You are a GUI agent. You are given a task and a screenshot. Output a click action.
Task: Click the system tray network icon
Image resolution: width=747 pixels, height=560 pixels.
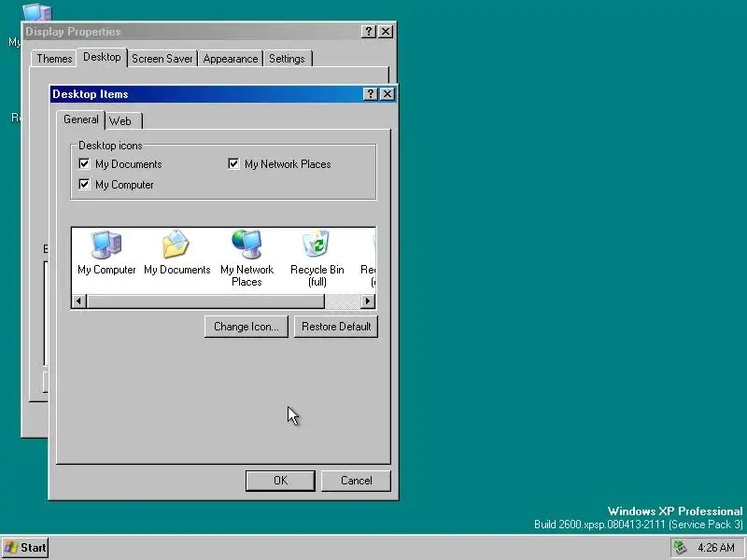(x=680, y=547)
